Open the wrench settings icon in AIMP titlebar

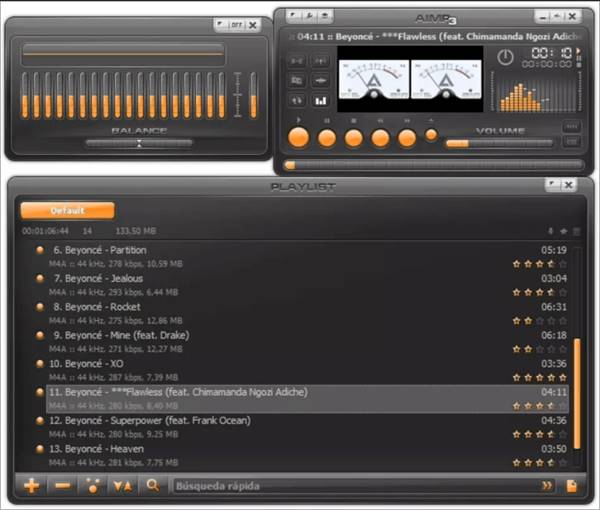tap(310, 16)
